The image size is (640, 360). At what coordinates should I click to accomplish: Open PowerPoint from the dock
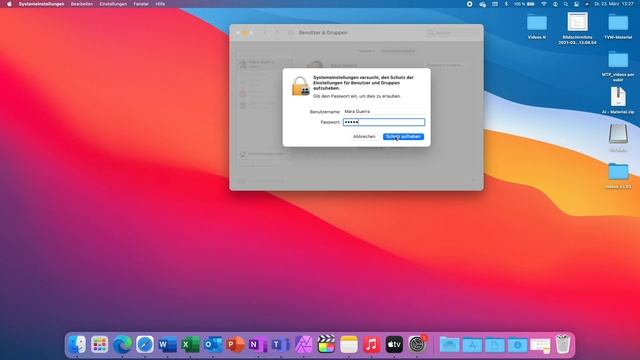click(x=235, y=344)
